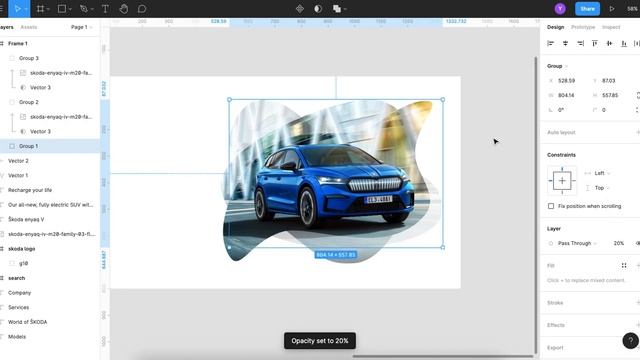The height and width of the screenshot is (360, 640).
Task: Select the Frame tool
Action: pyautogui.click(x=40, y=9)
